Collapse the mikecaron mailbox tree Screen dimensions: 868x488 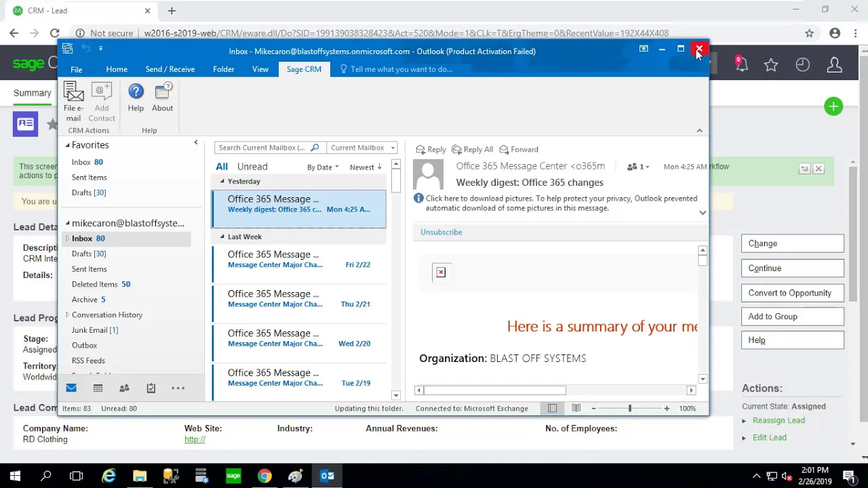68,223
